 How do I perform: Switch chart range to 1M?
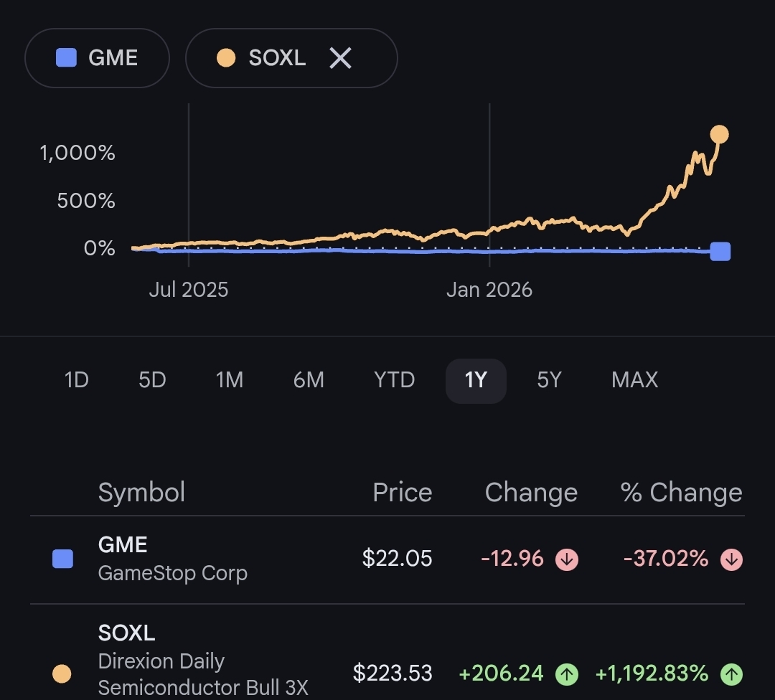click(x=230, y=380)
